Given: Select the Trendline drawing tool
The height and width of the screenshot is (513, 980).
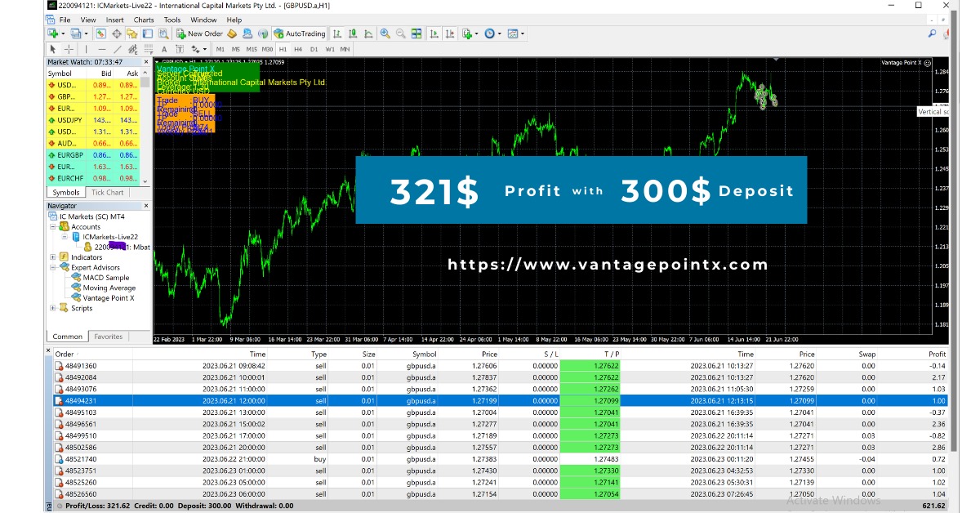Looking at the screenshot, I should point(118,49).
